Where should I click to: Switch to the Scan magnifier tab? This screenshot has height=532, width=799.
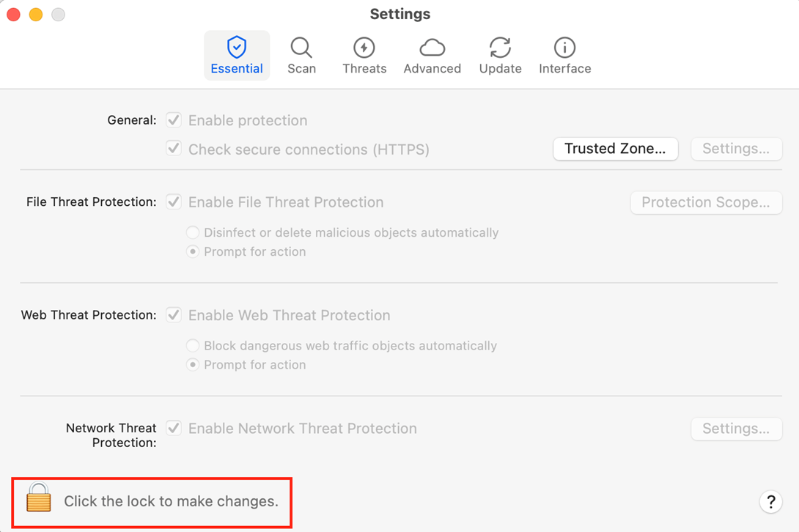(x=301, y=56)
